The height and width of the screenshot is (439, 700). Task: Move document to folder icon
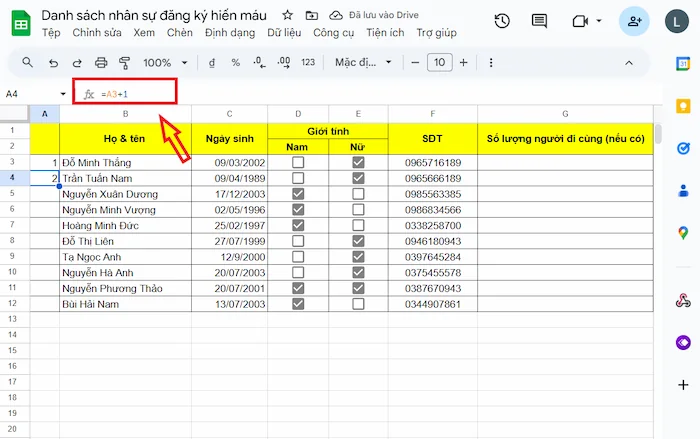[x=312, y=16]
